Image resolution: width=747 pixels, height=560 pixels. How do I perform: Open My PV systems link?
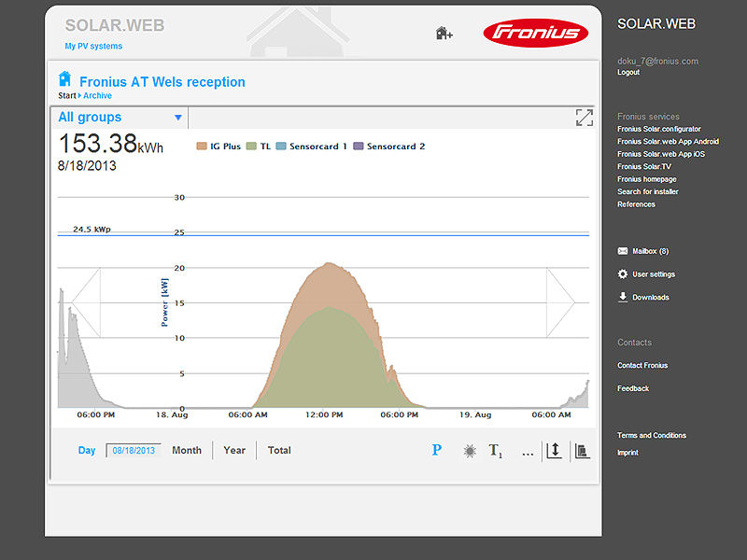[93, 46]
